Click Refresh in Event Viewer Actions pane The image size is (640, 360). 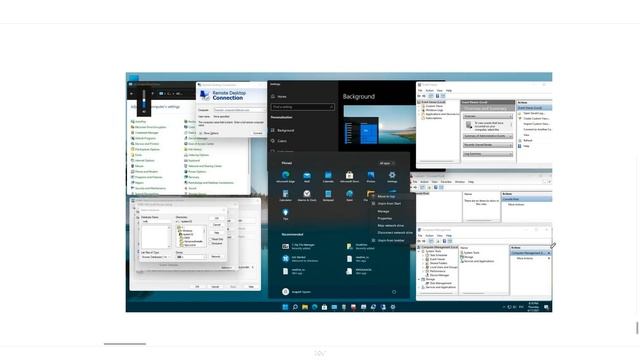point(527,140)
